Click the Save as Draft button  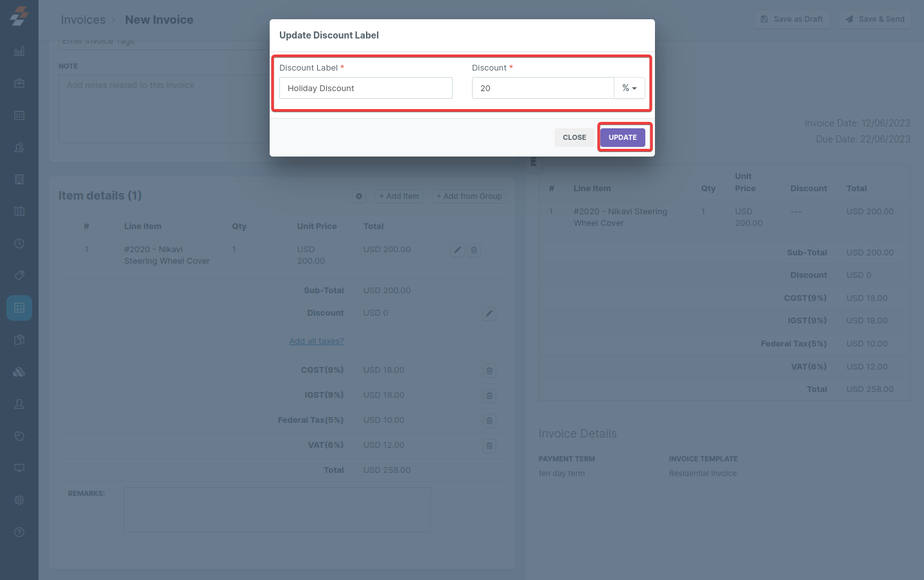(x=792, y=19)
